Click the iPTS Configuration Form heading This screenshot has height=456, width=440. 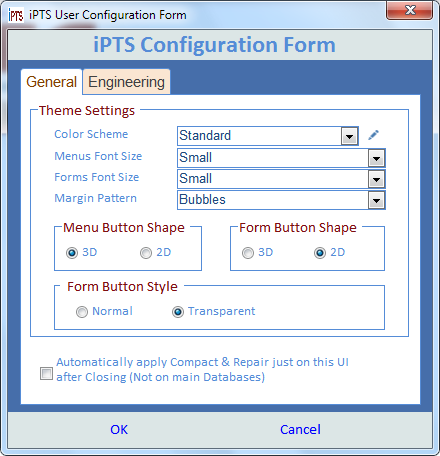(x=214, y=45)
